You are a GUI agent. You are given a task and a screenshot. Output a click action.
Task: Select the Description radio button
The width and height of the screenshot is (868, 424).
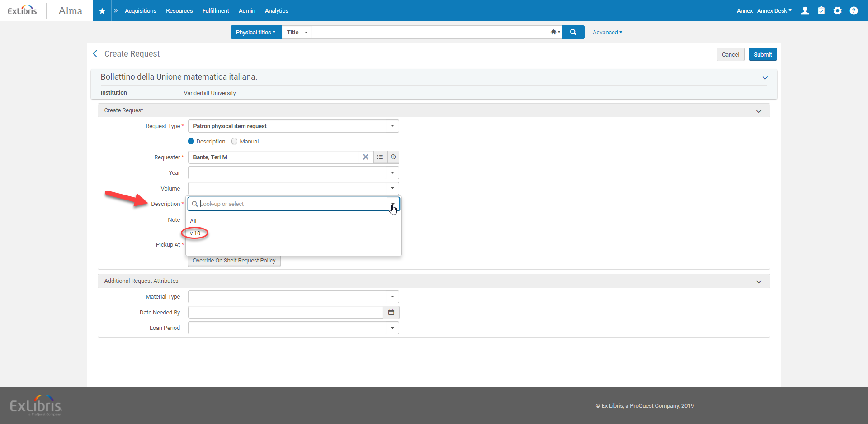[x=191, y=141]
